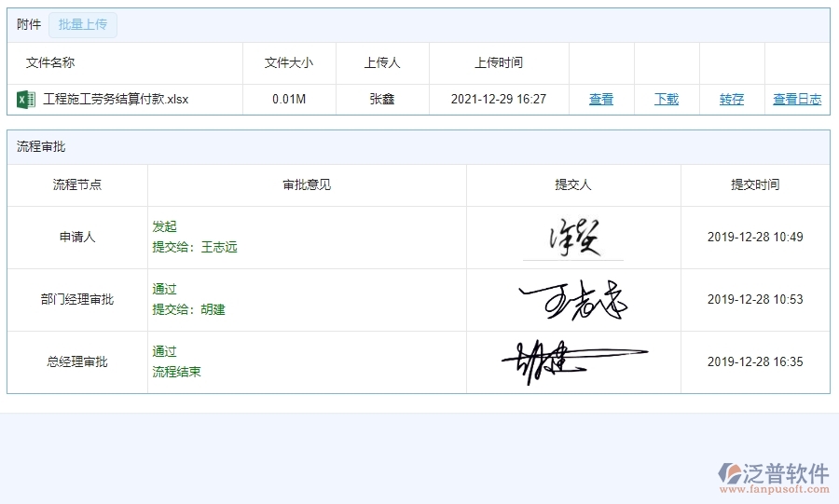
Task: Click 通过 in the 总经理审批 row
Action: [x=164, y=352]
